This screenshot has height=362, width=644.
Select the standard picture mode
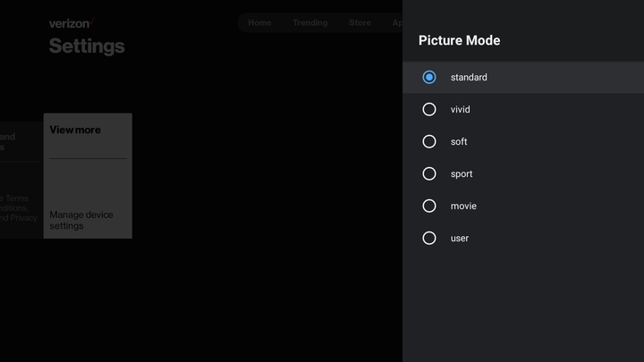pyautogui.click(x=523, y=77)
